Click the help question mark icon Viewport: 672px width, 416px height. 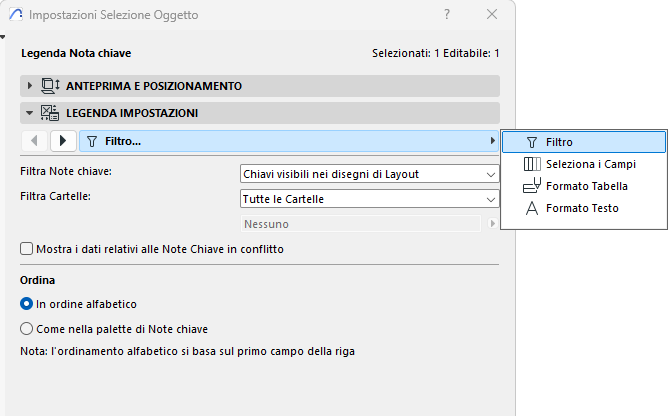(446, 15)
